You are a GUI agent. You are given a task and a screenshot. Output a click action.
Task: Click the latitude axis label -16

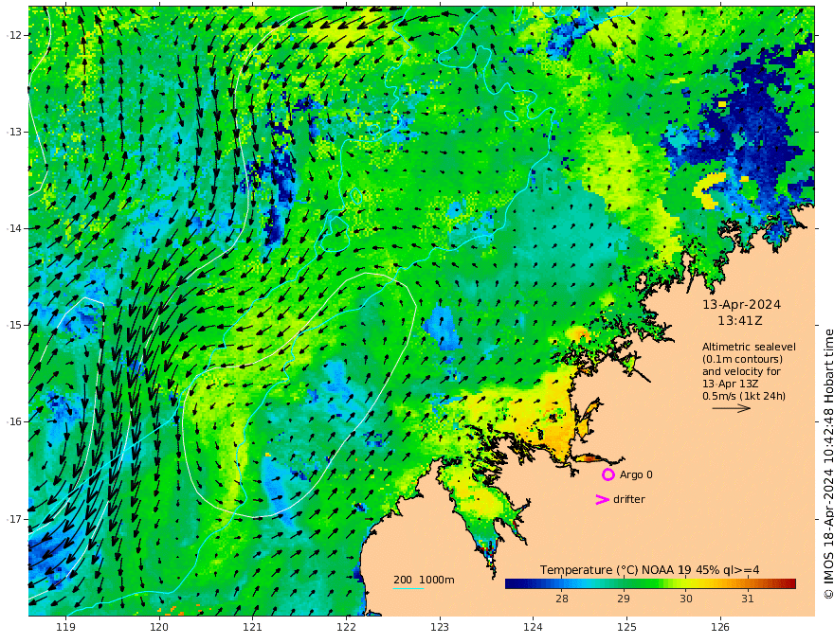(14, 421)
